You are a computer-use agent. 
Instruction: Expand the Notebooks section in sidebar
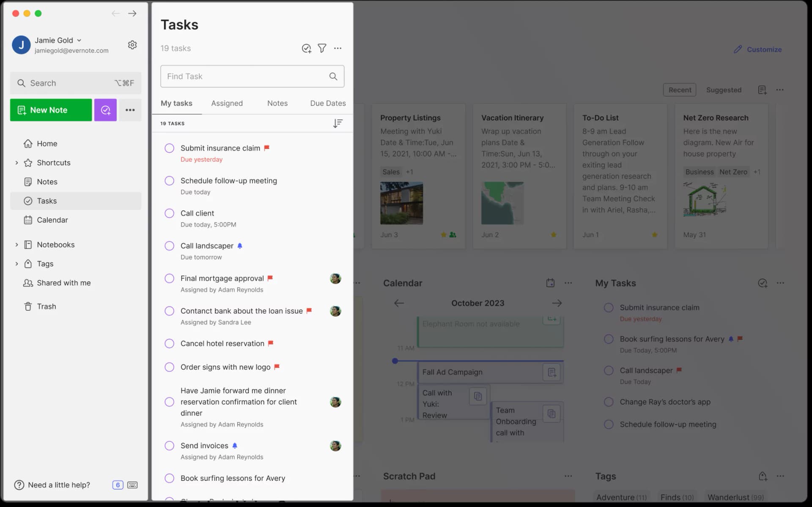(17, 245)
